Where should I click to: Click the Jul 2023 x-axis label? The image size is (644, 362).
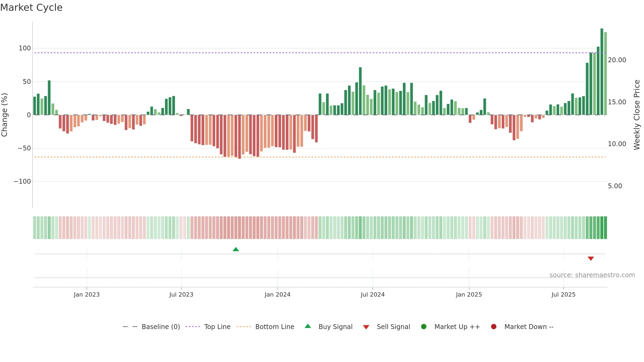[x=181, y=295]
